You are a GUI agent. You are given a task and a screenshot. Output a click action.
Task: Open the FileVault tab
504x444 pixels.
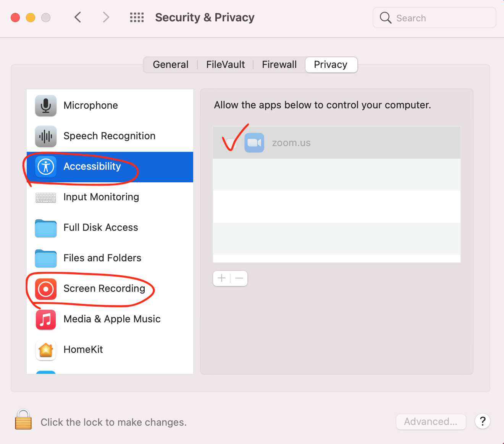point(225,65)
